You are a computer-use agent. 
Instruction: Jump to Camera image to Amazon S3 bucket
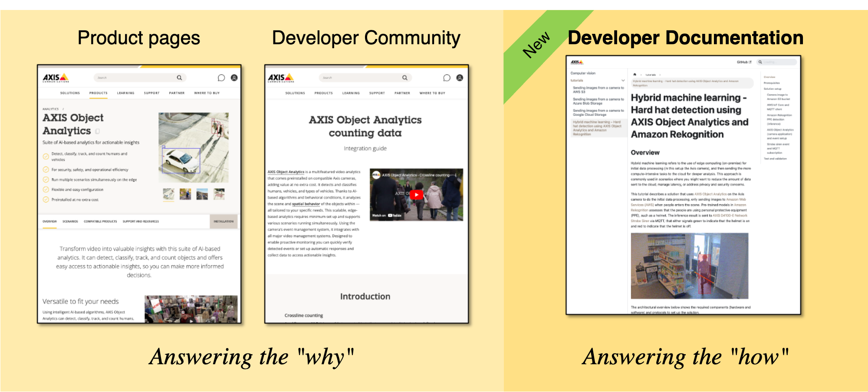point(778,97)
